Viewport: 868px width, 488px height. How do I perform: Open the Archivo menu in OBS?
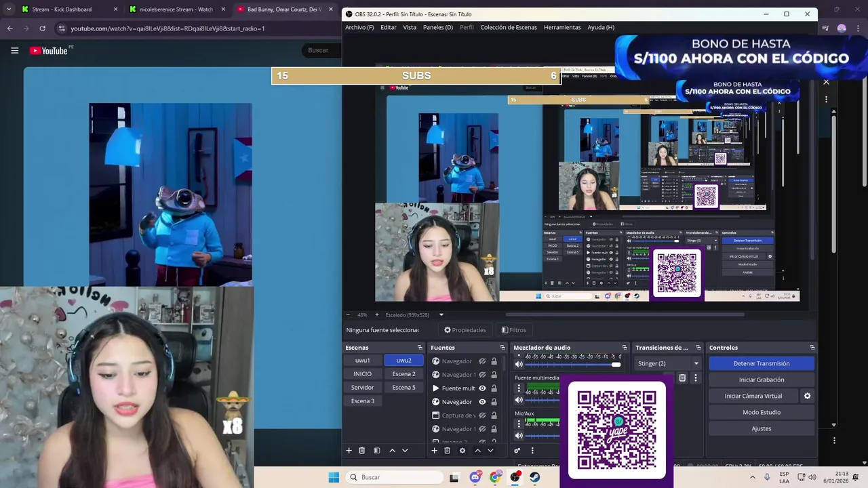[x=359, y=27]
